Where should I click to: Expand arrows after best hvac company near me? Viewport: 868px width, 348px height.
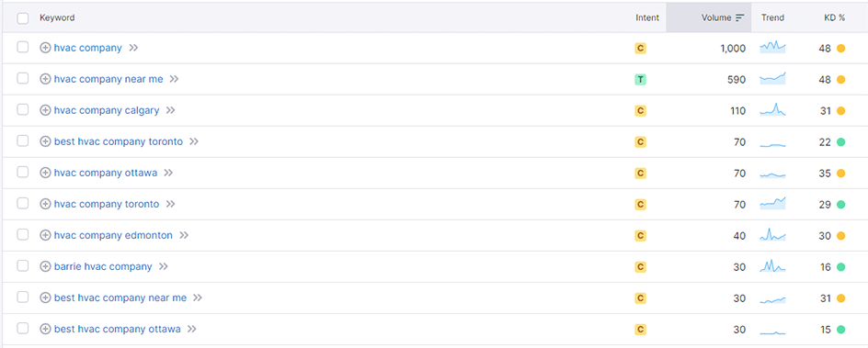click(199, 297)
